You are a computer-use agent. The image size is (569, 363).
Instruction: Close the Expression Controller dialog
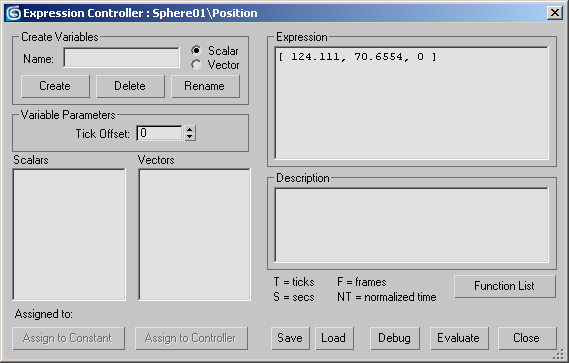(527, 338)
